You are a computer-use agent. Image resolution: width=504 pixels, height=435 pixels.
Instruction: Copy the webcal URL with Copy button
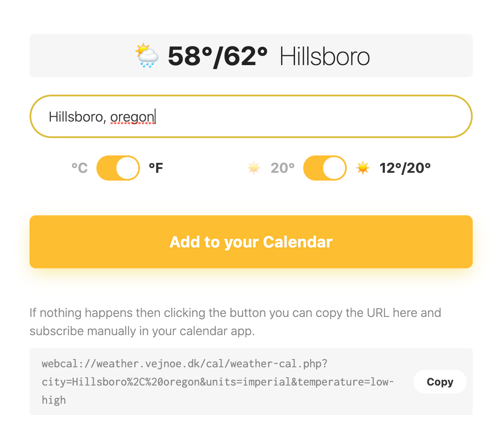(x=440, y=381)
